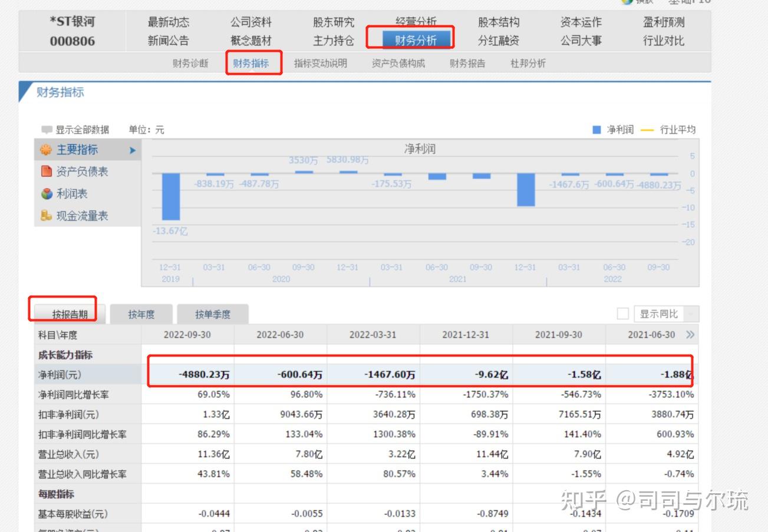Open the 行业对比 menu item
This screenshot has height=532, width=768.
pos(664,41)
